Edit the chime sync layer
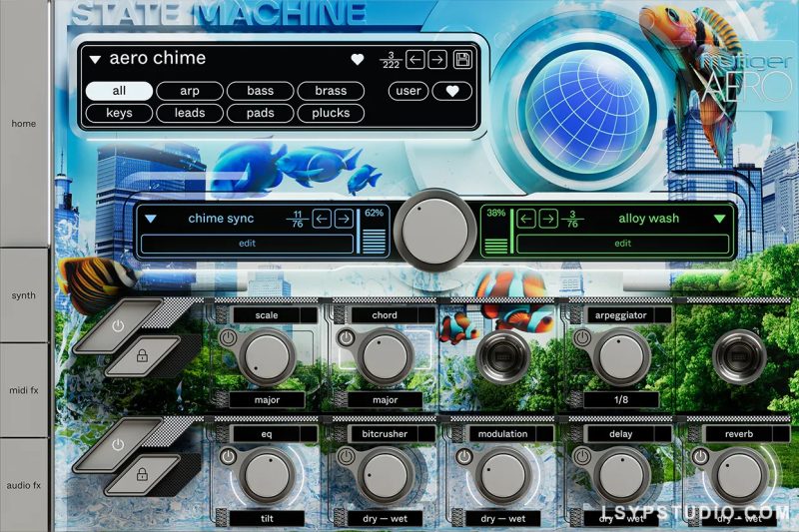Image resolution: width=799 pixels, height=532 pixels. [x=247, y=244]
